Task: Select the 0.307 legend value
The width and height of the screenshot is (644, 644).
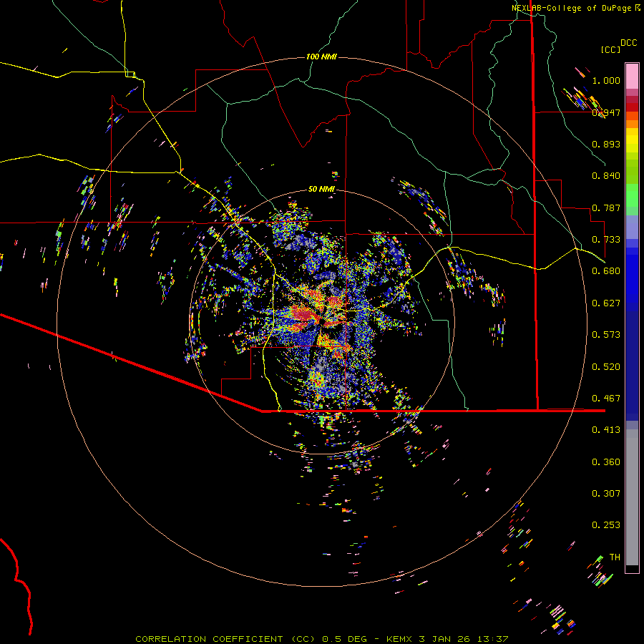Action: pyautogui.click(x=606, y=494)
